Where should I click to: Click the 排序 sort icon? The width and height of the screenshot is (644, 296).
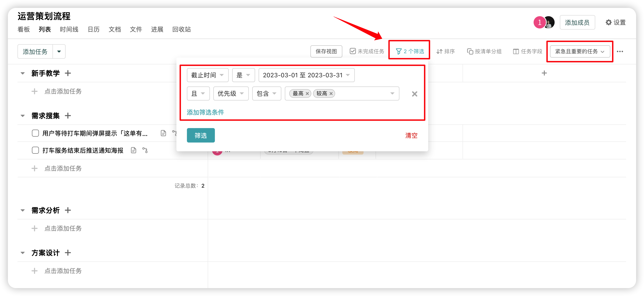439,51
